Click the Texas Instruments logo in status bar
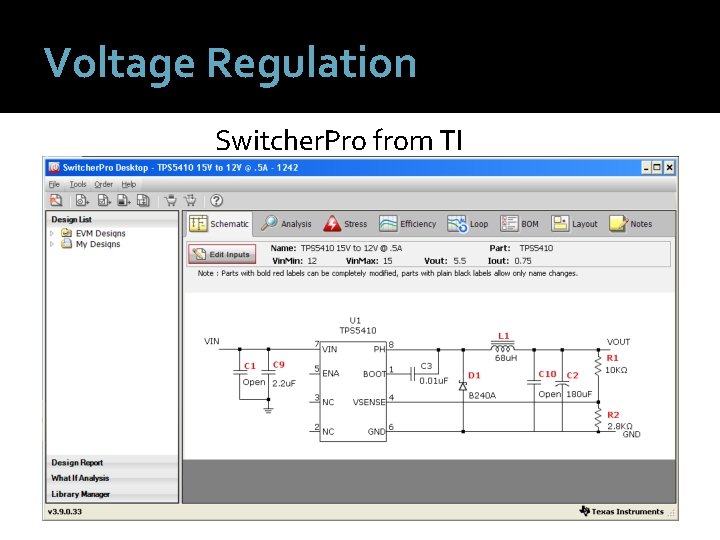Screen dimensions: 720x540 point(585,511)
